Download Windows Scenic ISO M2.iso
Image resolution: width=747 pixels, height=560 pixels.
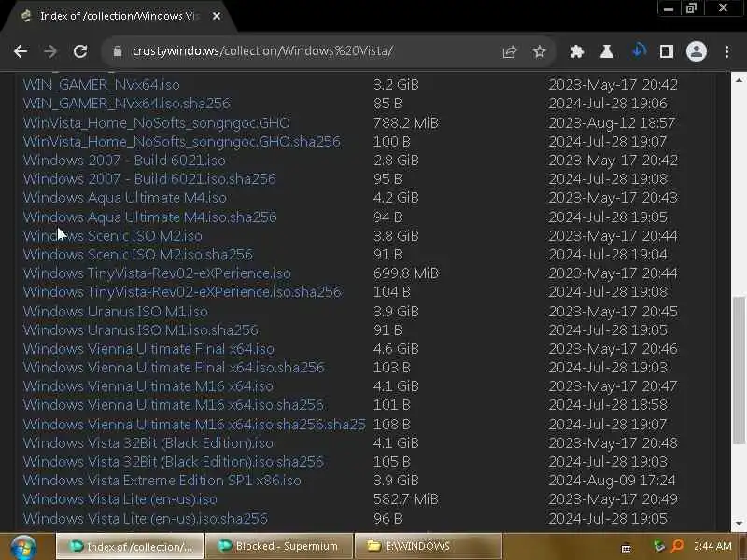pyautogui.click(x=112, y=236)
